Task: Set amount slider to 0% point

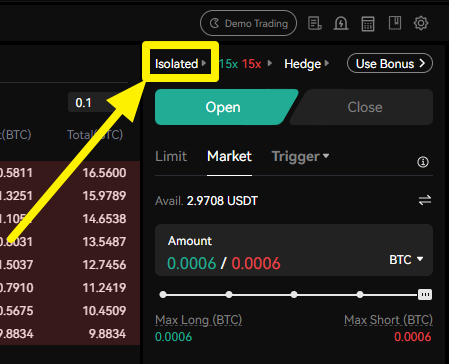Action: tap(163, 295)
